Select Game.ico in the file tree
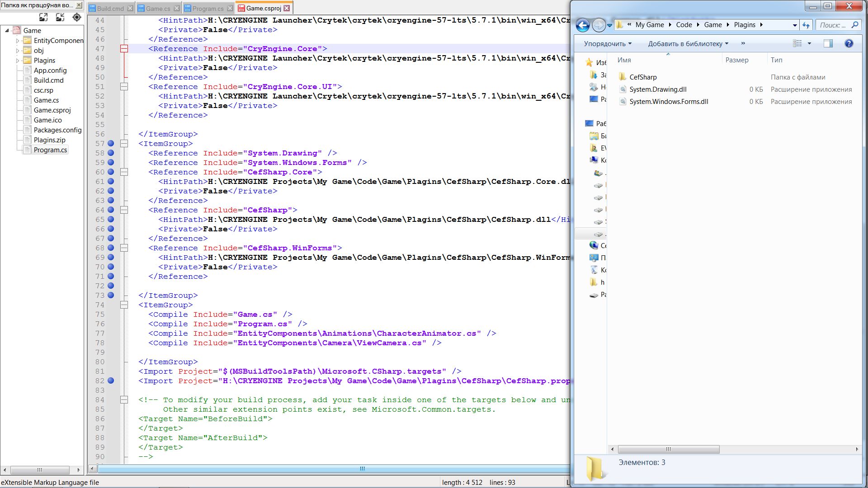The width and height of the screenshot is (868, 488). (48, 120)
